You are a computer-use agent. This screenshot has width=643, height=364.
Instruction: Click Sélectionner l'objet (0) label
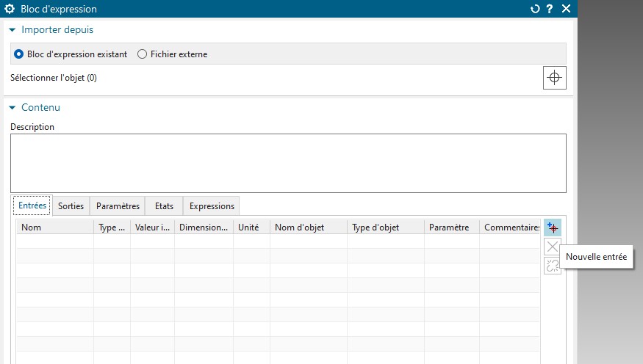(54, 78)
